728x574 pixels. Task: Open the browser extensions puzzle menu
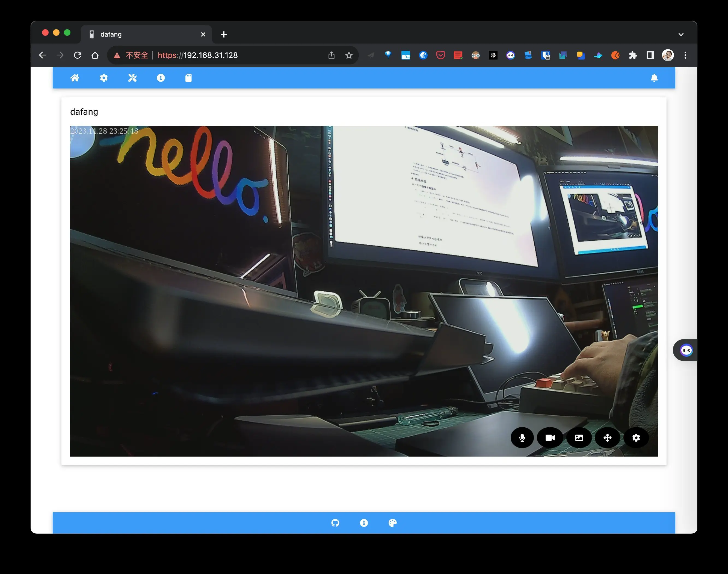(632, 55)
